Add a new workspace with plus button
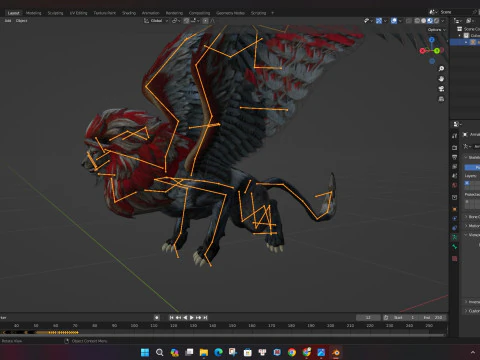The image size is (480, 360). [x=272, y=13]
